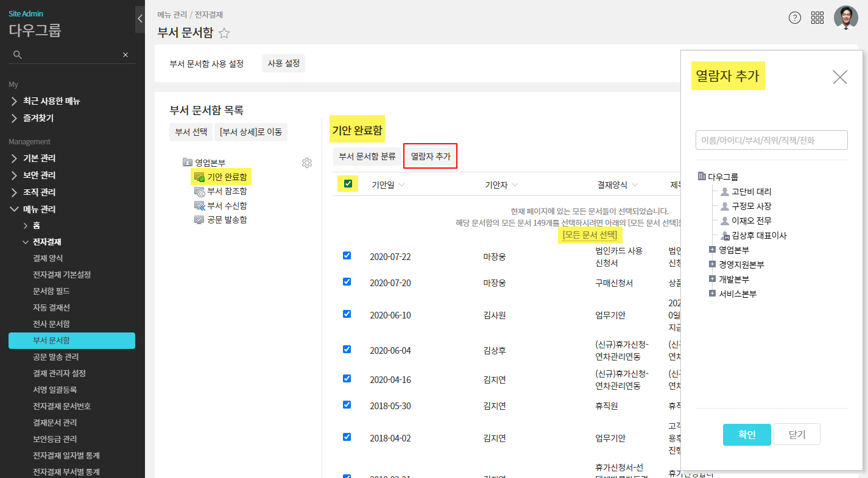Screen dimensions: 868x478
Task: Uncheck the 2020-06-10 document checkbox
Action: tap(347, 314)
